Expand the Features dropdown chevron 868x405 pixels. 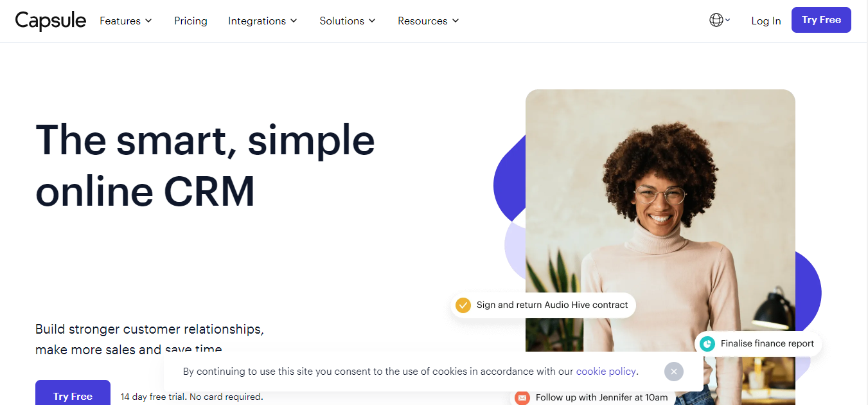point(148,21)
